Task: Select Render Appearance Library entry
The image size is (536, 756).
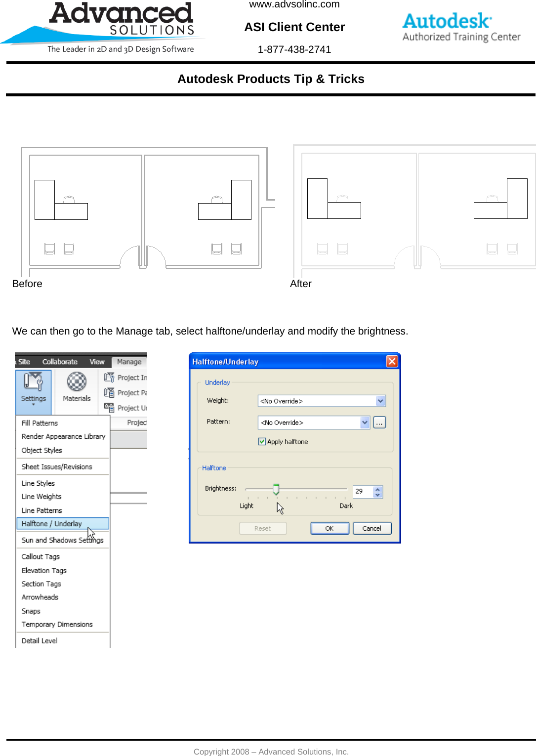Action: click(x=63, y=436)
